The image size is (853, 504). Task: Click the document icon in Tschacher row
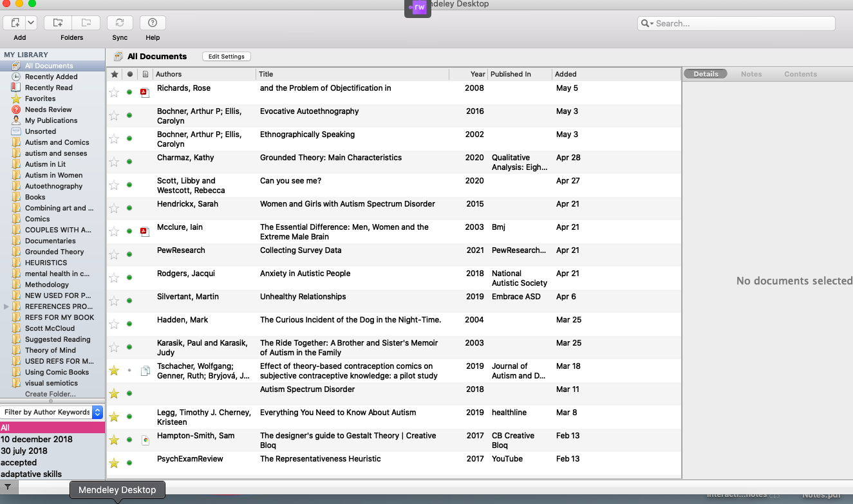coord(145,370)
